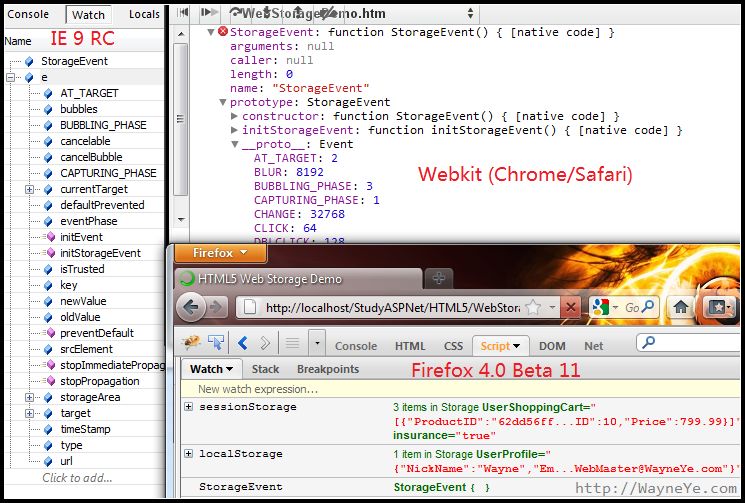Open the Locals tab in IE tools

(x=144, y=14)
